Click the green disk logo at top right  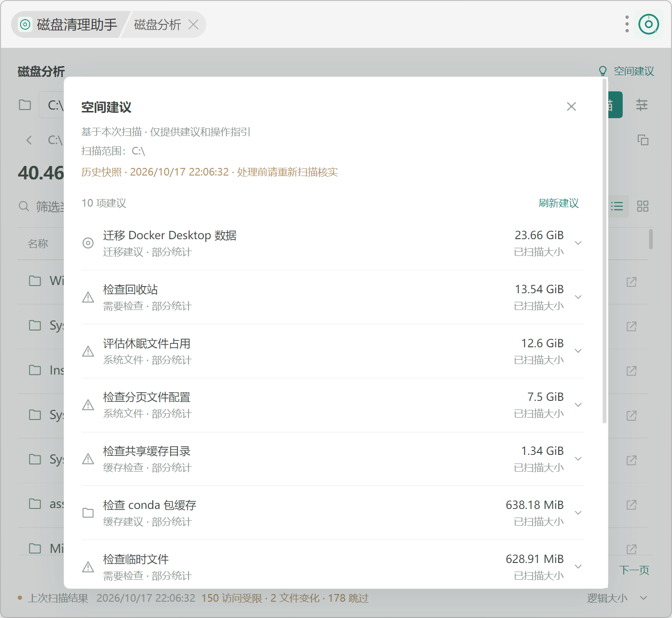649,24
